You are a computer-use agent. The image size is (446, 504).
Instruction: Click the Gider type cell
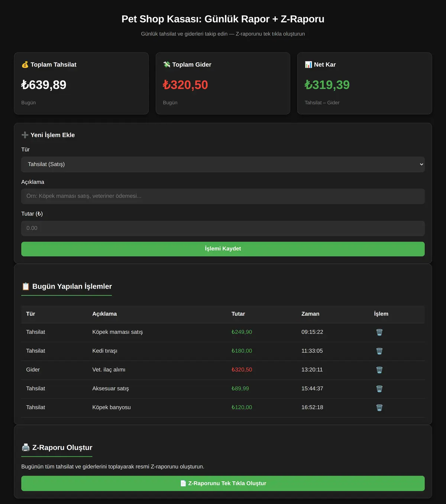(x=33, y=370)
